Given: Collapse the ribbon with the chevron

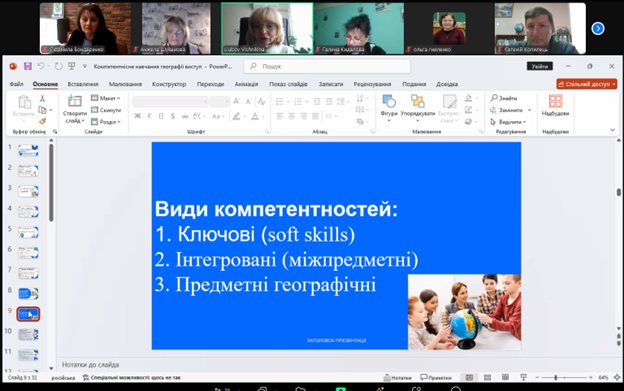Looking at the screenshot, I should coord(612,130).
